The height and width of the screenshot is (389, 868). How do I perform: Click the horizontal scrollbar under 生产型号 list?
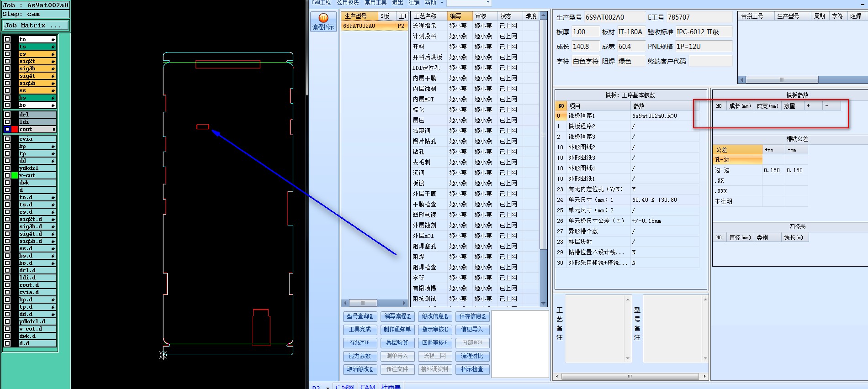coord(374,303)
